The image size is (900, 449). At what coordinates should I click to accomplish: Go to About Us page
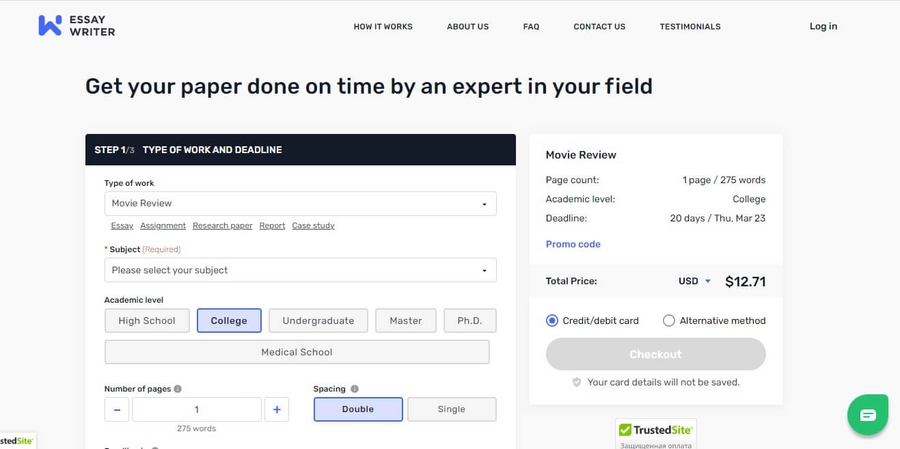click(x=468, y=26)
